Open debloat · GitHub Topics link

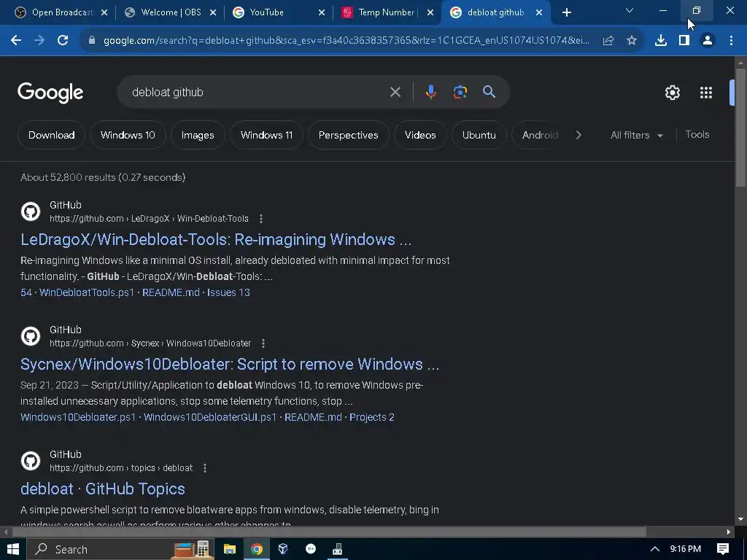pos(102,489)
